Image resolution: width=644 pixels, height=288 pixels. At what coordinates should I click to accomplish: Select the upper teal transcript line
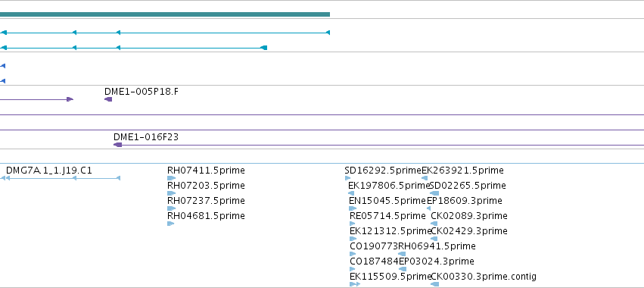tap(165, 33)
